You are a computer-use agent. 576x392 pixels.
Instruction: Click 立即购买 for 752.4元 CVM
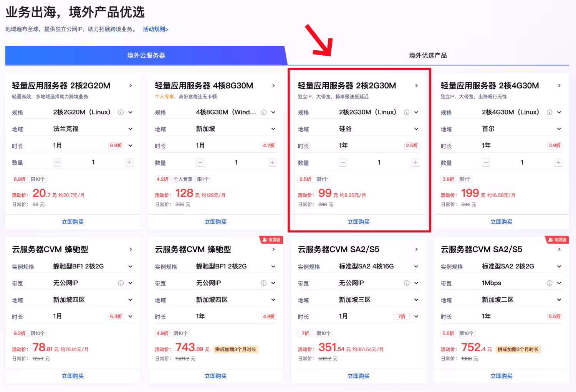click(501, 376)
